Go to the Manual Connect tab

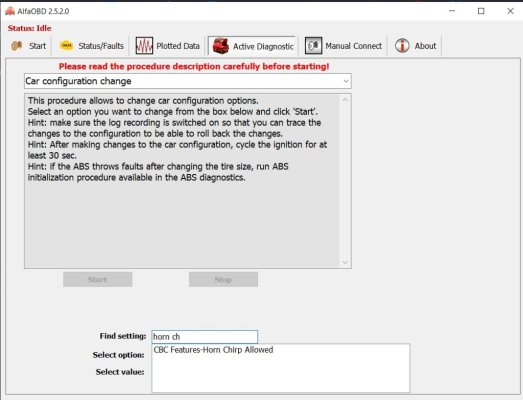pyautogui.click(x=344, y=46)
